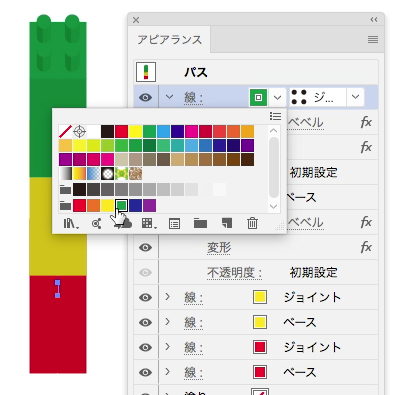Collapse the selected green 線 row chevron
Viewport: 408px width, 395px height.
coord(169,97)
